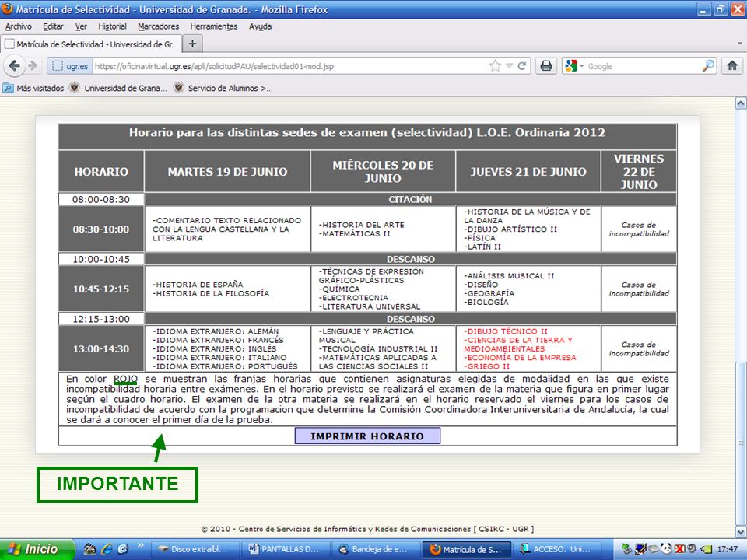Click the red X tray icon

pyautogui.click(x=679, y=549)
